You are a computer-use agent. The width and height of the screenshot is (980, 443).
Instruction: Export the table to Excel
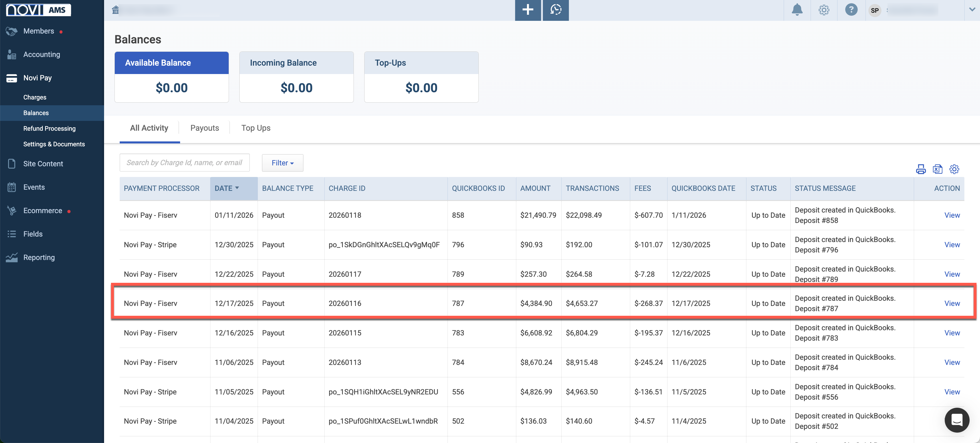tap(938, 169)
